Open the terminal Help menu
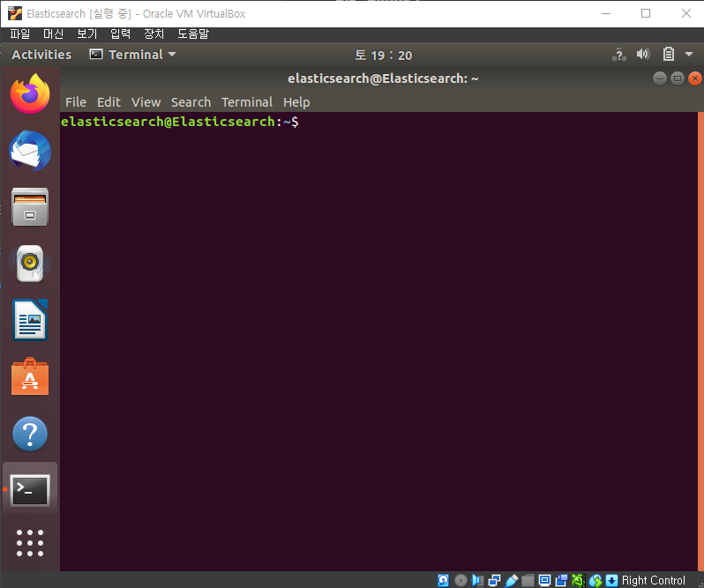Viewport: 704px width, 588px height. click(x=296, y=102)
